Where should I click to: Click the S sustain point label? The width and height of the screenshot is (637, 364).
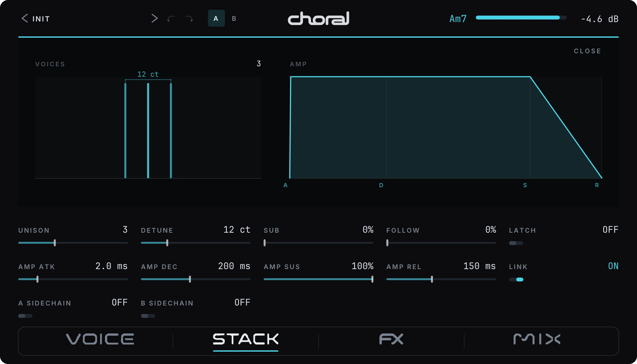pos(525,185)
